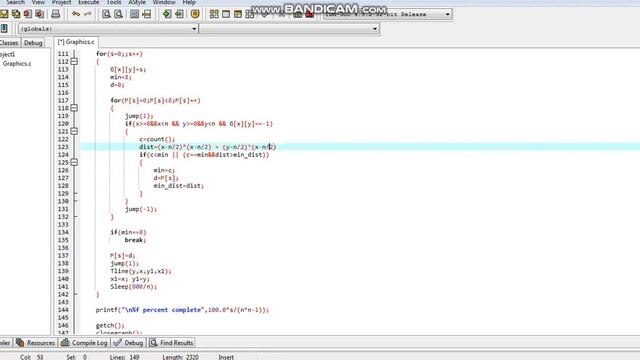Click the 'break;' statement on line 135

[135, 240]
